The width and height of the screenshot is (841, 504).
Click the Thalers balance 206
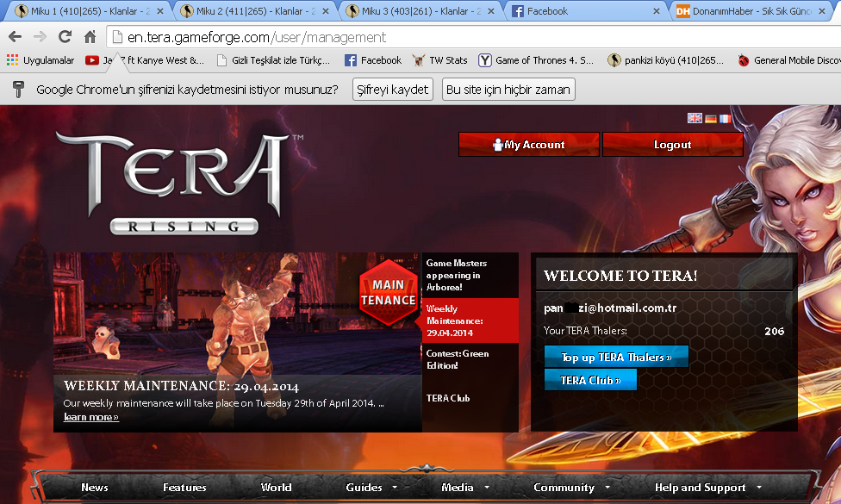click(774, 332)
